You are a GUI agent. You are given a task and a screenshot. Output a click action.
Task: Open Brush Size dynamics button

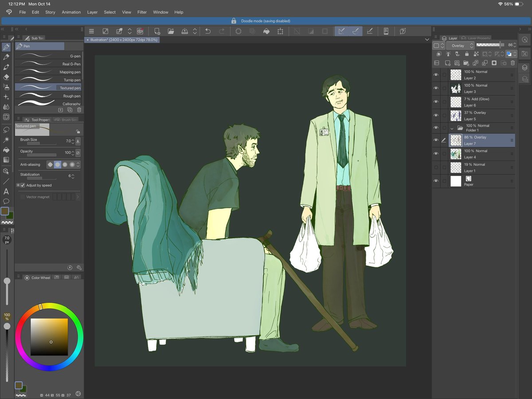point(78,141)
